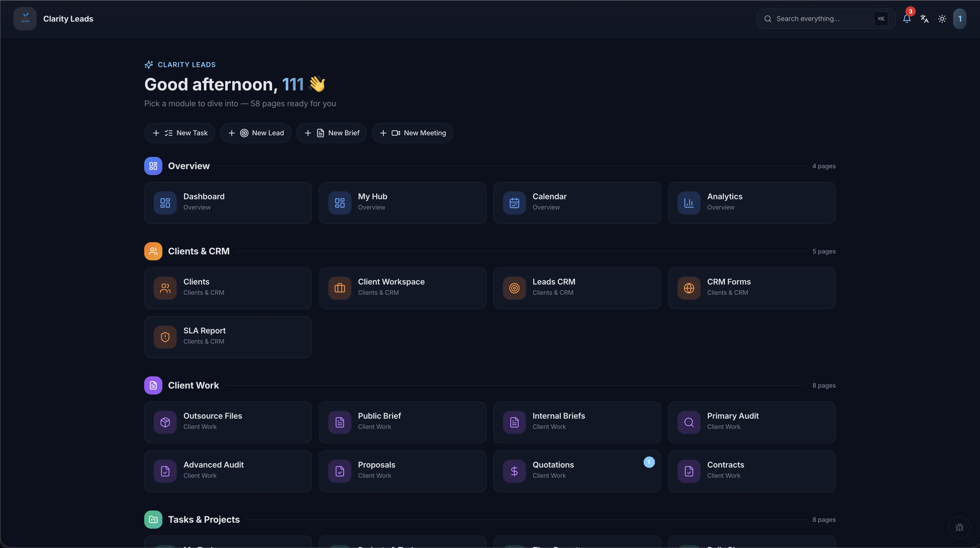This screenshot has width=980, height=548.
Task: Open the Outsource Files box icon
Action: click(165, 422)
